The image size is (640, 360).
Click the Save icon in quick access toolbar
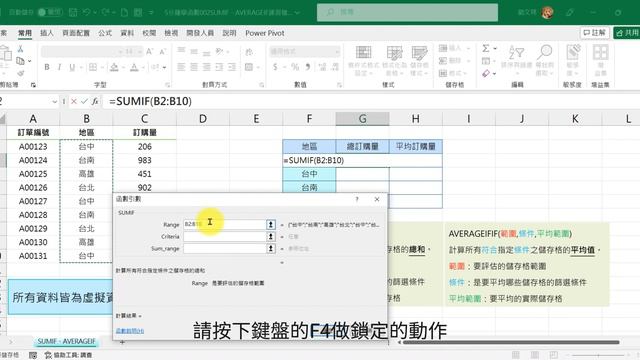(x=73, y=12)
